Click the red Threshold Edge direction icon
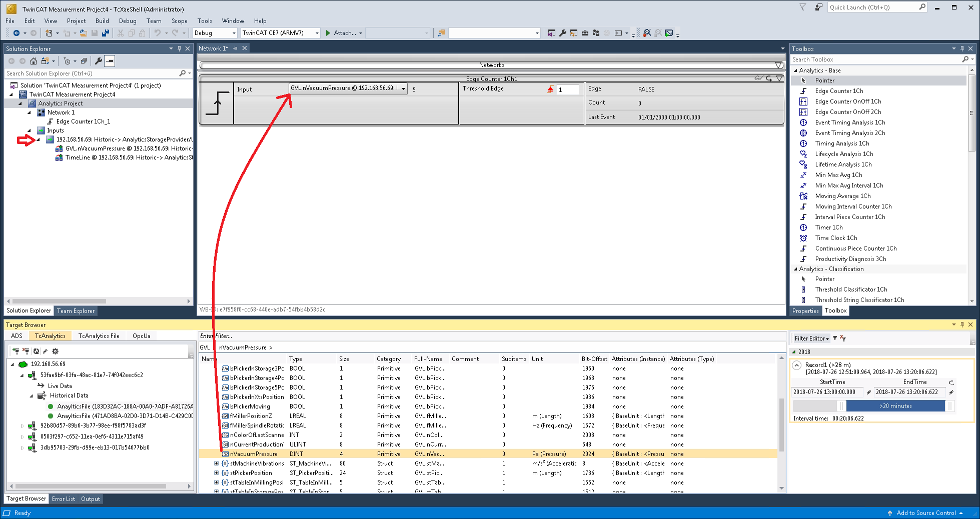980x519 pixels. coord(550,89)
